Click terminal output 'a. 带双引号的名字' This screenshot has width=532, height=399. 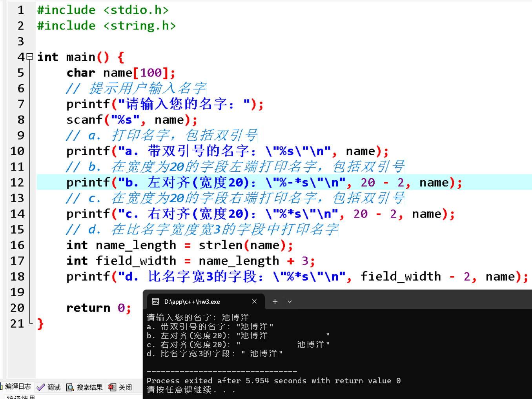210,326
